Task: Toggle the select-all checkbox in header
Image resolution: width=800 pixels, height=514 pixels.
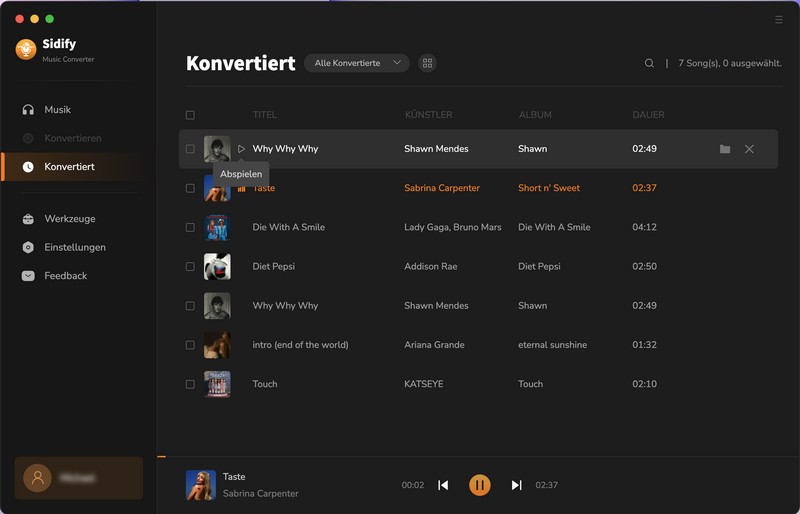Action: (190, 115)
